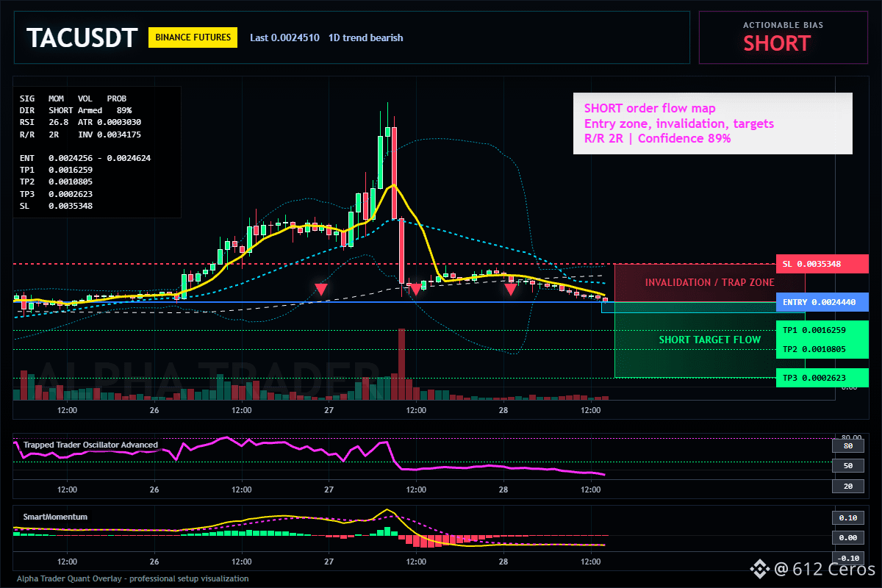Click the oscillator 20 level label

[847, 486]
